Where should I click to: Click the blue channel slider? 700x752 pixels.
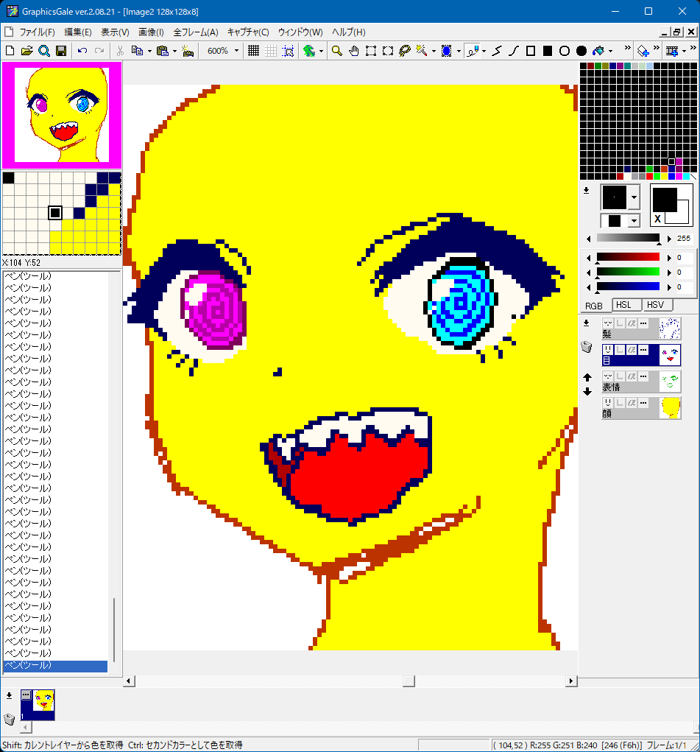point(628,287)
